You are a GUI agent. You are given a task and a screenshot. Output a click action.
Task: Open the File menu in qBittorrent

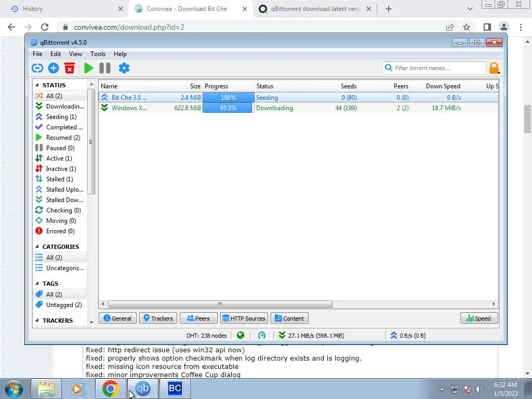point(37,54)
